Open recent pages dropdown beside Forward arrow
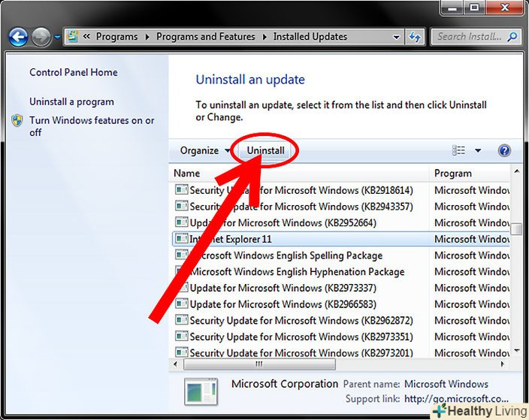This screenshot has width=529, height=420. point(57,37)
